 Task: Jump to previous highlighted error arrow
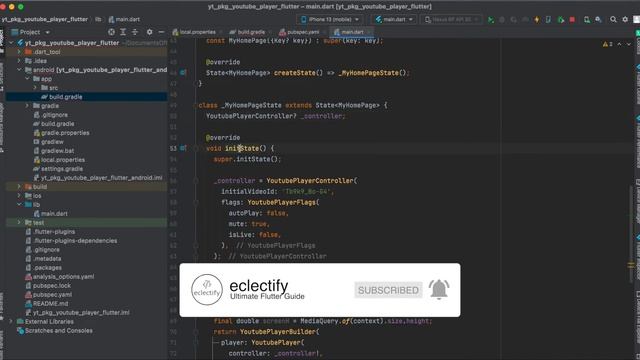(x=620, y=44)
